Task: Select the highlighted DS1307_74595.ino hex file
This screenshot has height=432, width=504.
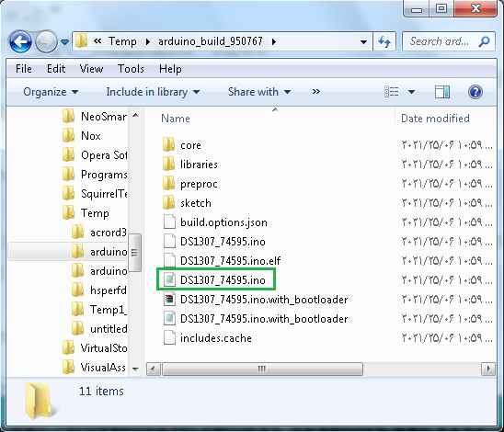Action: point(215,280)
